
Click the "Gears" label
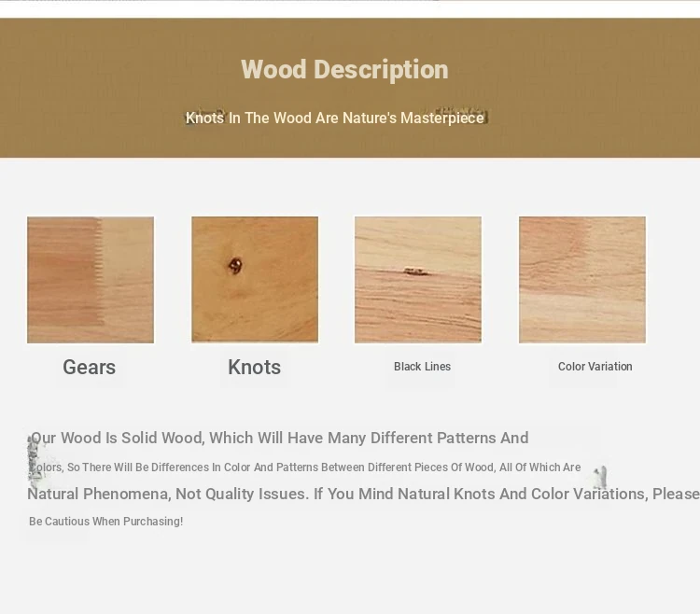[90, 368]
